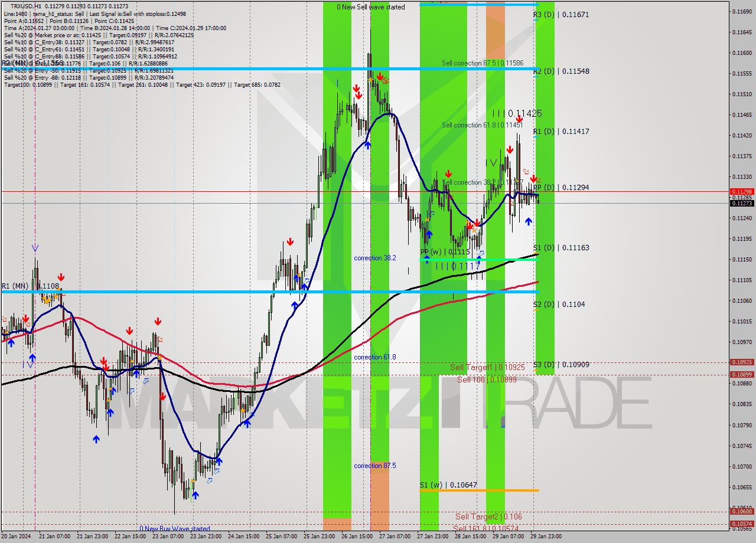Click the red sell arrow above the 0.11425 peak
The width and height of the screenshot is (756, 543).
[x=519, y=120]
